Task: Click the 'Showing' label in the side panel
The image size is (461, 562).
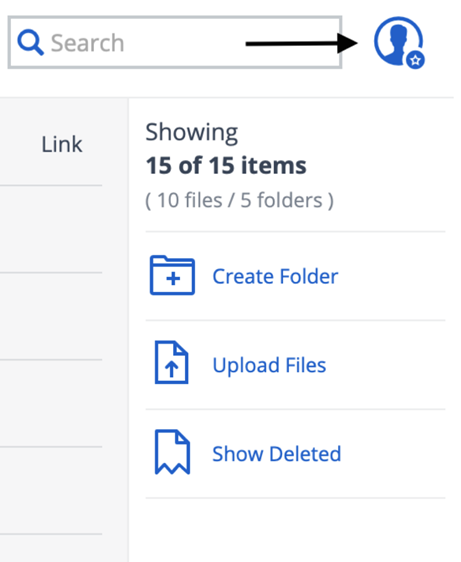Action: [x=191, y=133]
